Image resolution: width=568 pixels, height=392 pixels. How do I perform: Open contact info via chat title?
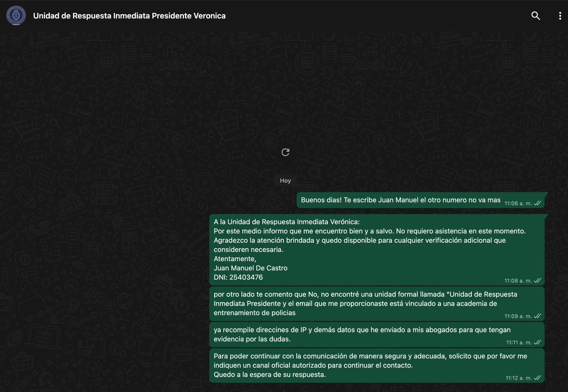pyautogui.click(x=129, y=16)
